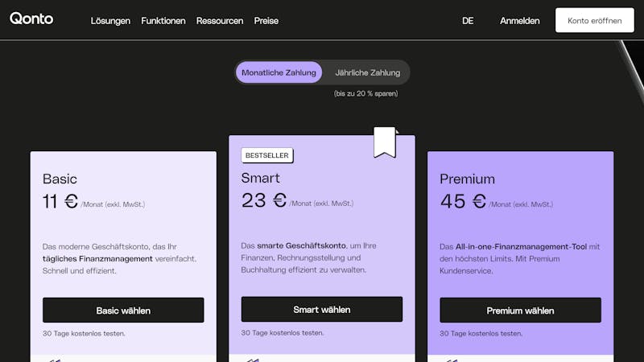Switch to Jährliche Zahlung billing
The height and width of the screenshot is (362, 644).
(368, 72)
